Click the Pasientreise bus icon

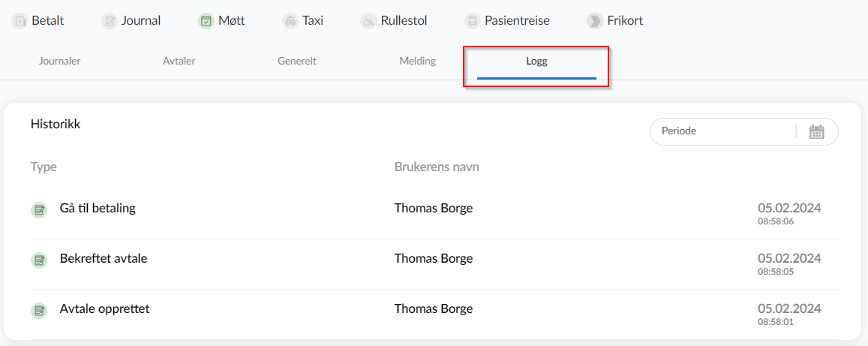[x=472, y=21]
